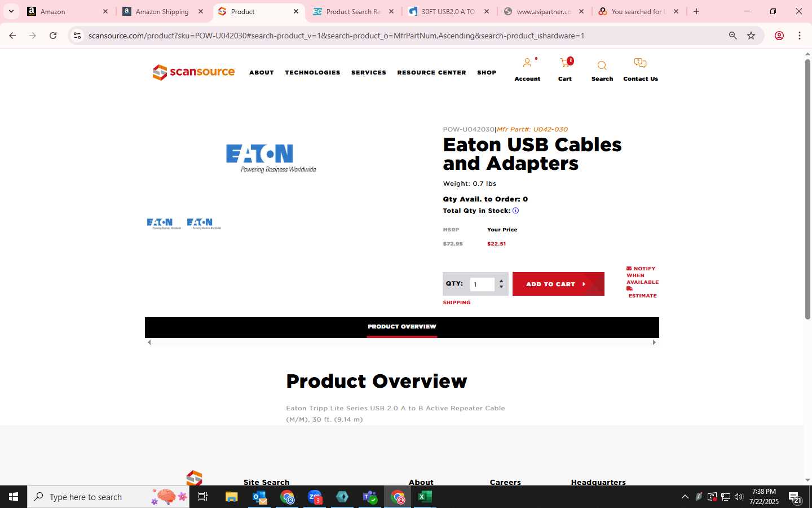The image size is (812, 508).
Task: Open the notification center icon
Action: pyautogui.click(x=795, y=497)
